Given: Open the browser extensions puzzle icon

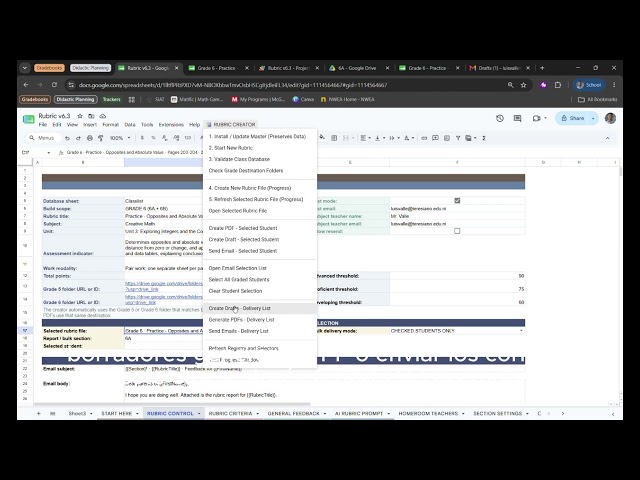Looking at the screenshot, I should point(558,85).
